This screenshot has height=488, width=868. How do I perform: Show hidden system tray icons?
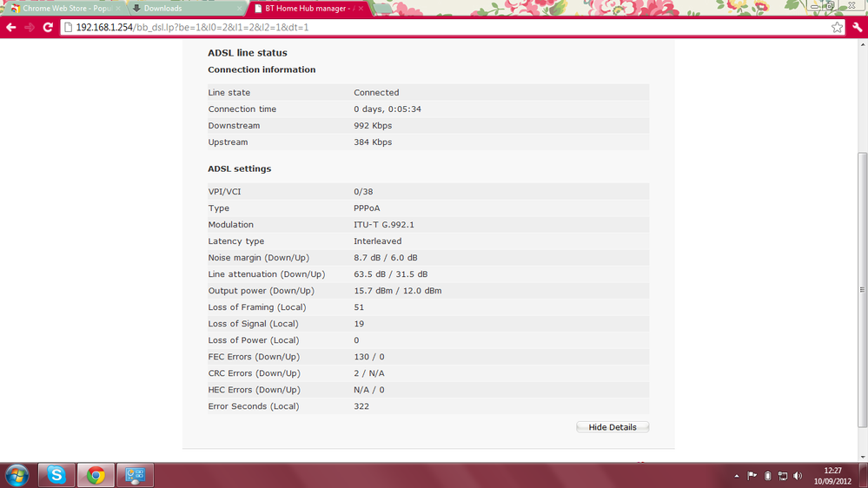click(736, 476)
